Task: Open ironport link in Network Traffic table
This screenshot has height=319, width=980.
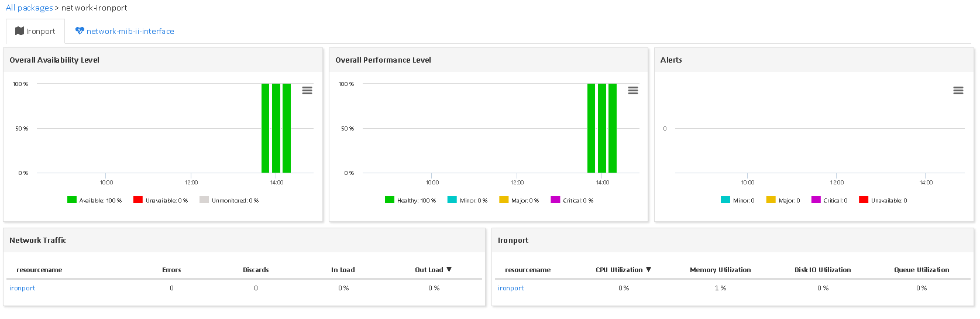Action: point(22,288)
